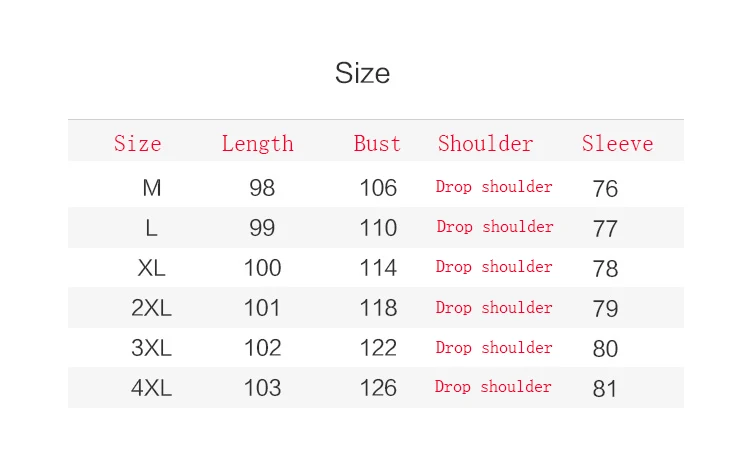Viewport: 750px width, 458px height.
Task: Select the Length column header
Action: pos(257,143)
